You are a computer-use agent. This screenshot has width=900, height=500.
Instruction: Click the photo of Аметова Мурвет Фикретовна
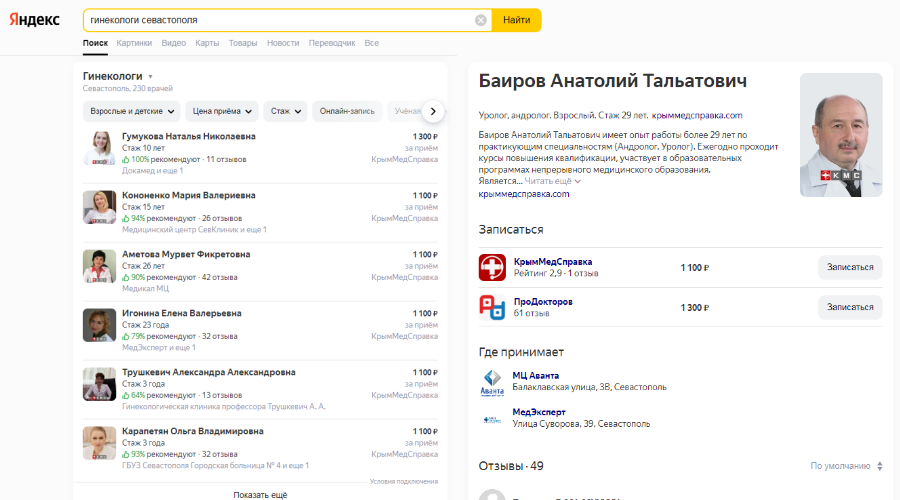99,266
